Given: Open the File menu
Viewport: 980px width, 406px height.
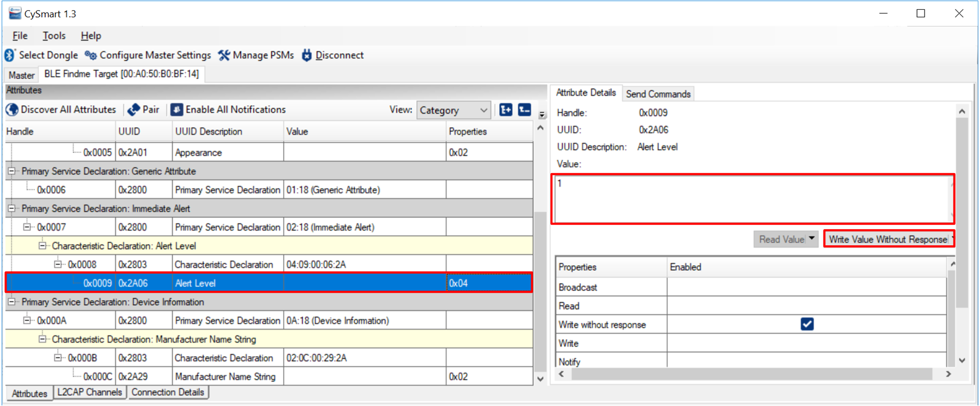Looking at the screenshot, I should [20, 36].
